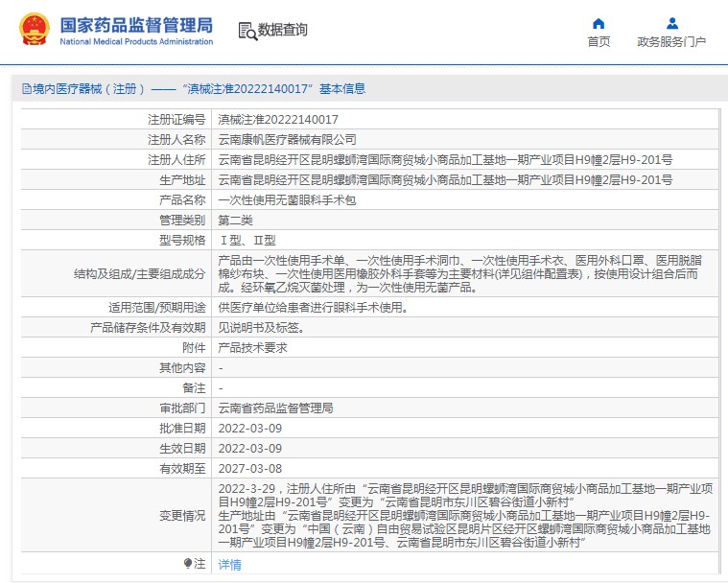Click the expiry date 2027-03-08
This screenshot has height=583, width=728.
[x=250, y=469]
